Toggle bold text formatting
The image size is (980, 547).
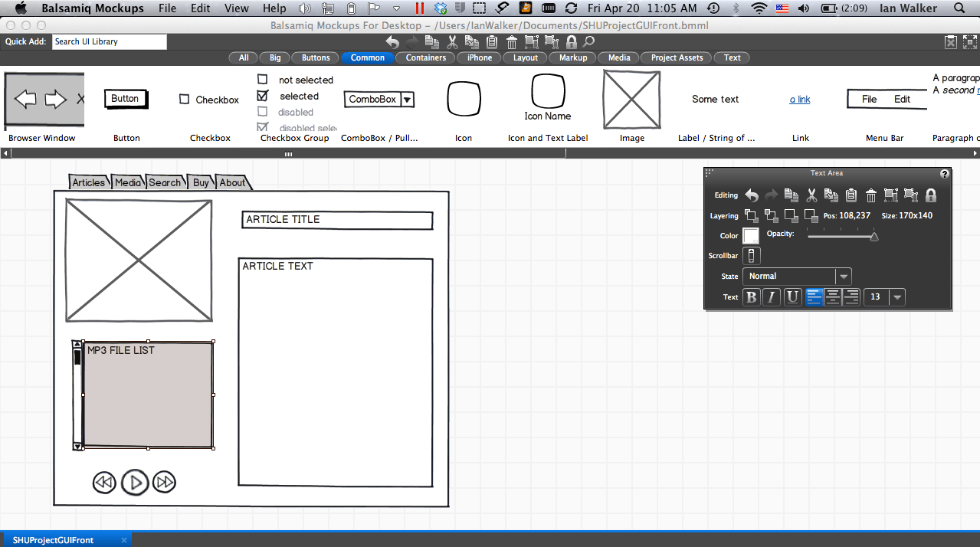752,297
